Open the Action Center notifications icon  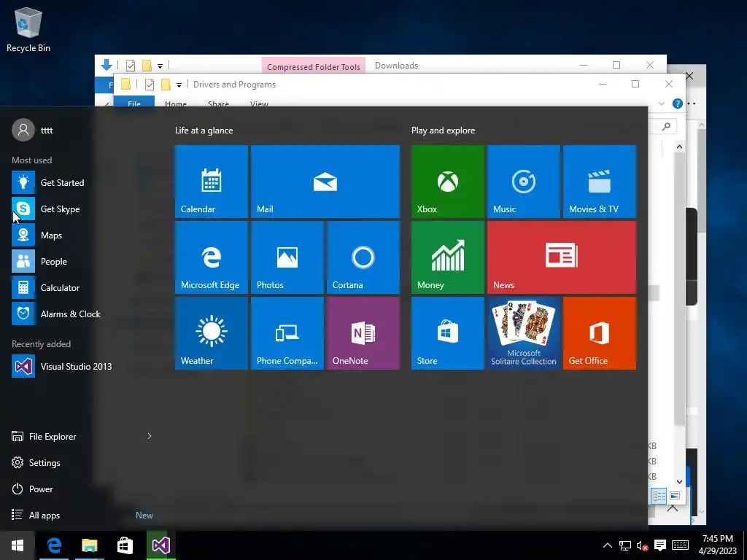[x=659, y=545]
